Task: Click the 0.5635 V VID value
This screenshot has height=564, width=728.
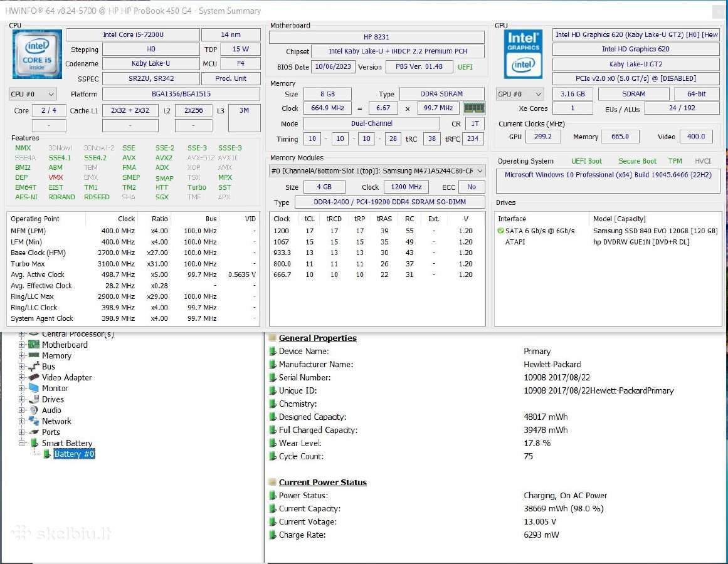Action: 242,274
